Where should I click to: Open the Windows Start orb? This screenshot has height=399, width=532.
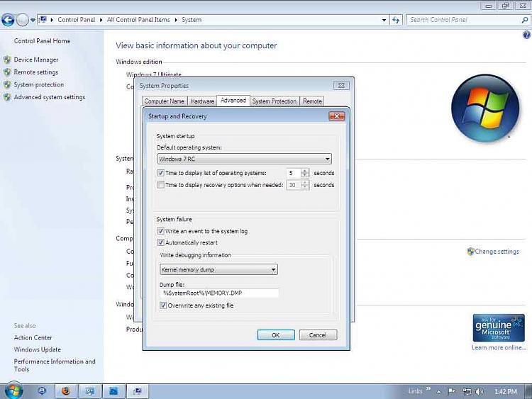tap(13, 391)
